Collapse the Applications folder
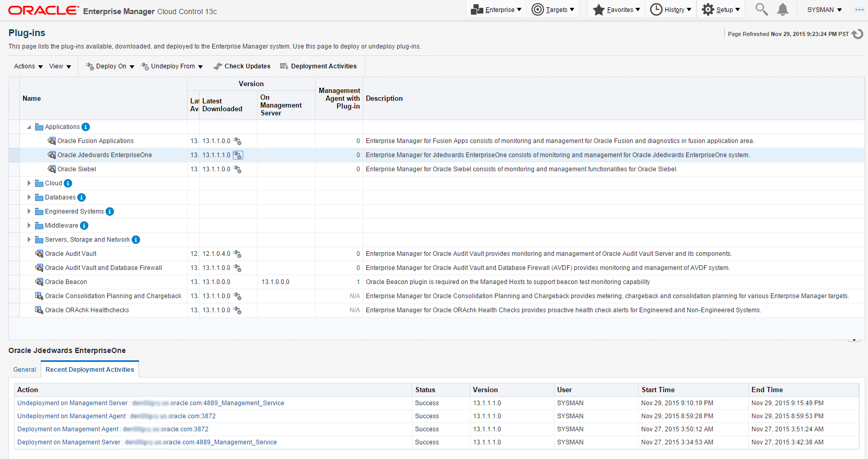The height and width of the screenshot is (459, 868). pyautogui.click(x=29, y=127)
